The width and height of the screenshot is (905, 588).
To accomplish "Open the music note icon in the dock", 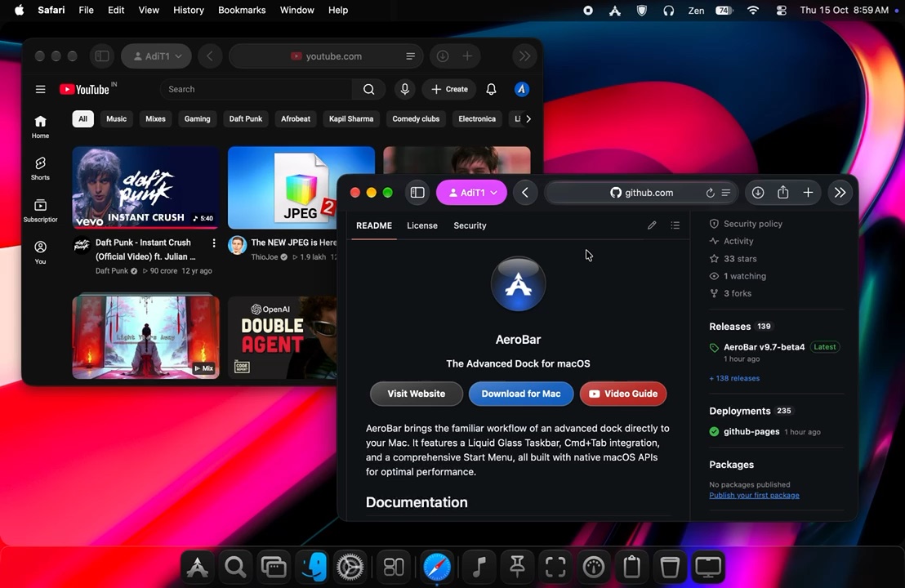I will tap(479, 568).
